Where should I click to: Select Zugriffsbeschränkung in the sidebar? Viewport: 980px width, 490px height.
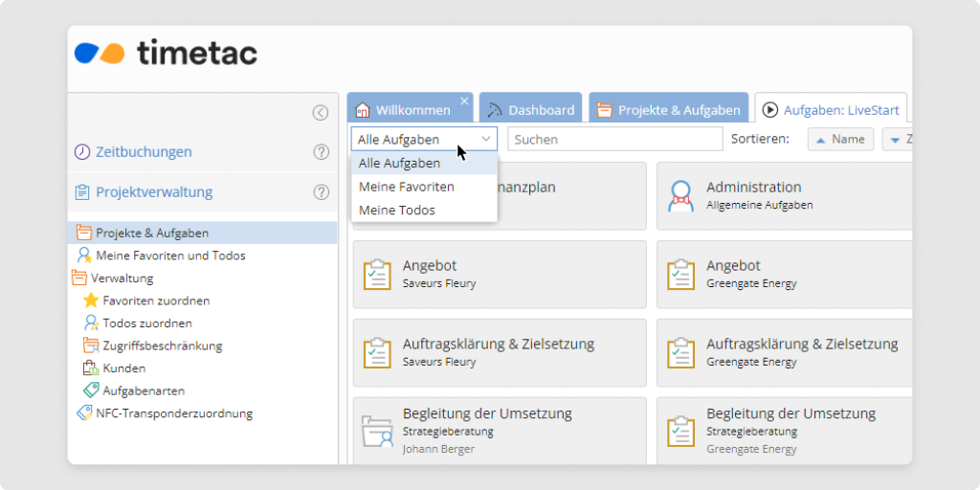[163, 345]
